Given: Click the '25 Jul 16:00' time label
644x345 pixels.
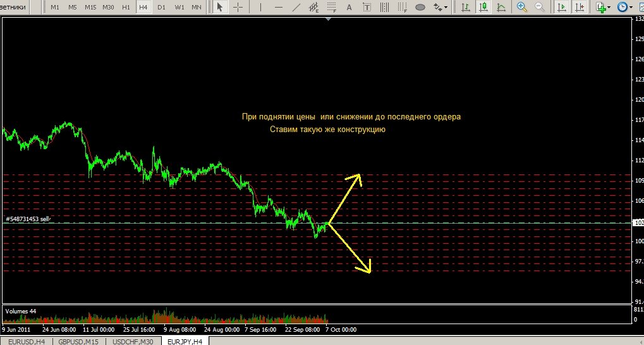Looking at the screenshot, I should tap(139, 329).
